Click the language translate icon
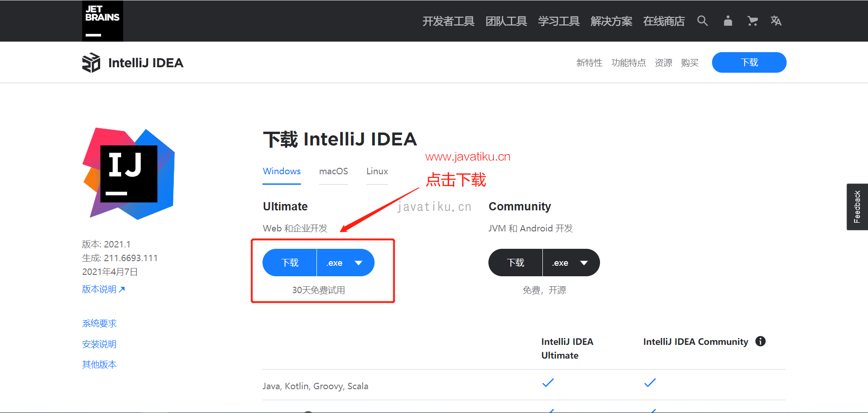Viewport: 868px width, 413px height. tap(776, 21)
